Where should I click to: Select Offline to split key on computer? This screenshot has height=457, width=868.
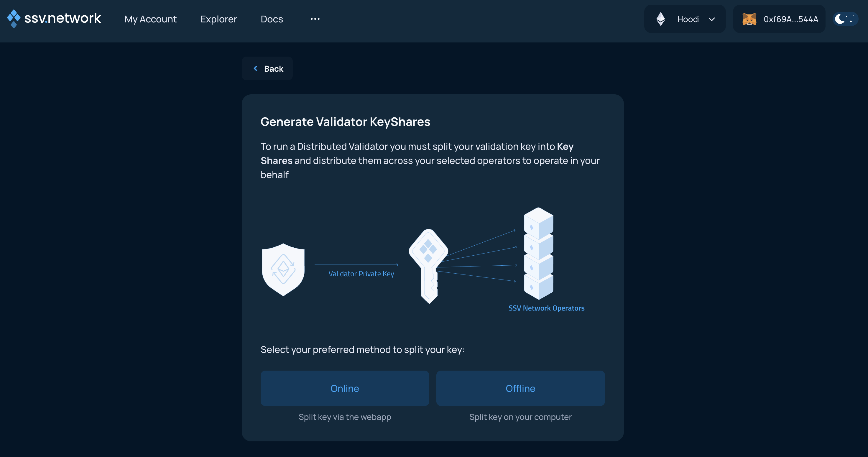click(x=520, y=388)
